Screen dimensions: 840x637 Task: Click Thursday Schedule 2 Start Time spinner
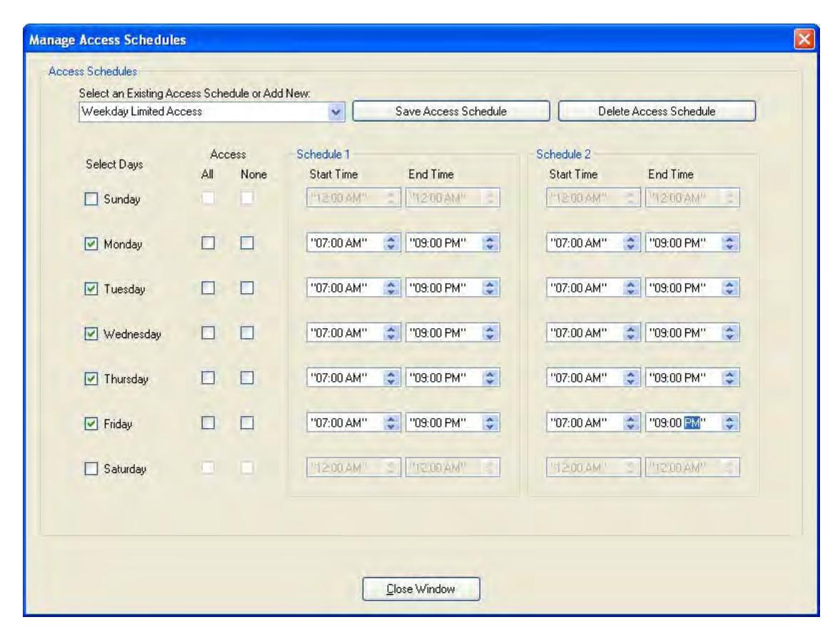(x=631, y=378)
